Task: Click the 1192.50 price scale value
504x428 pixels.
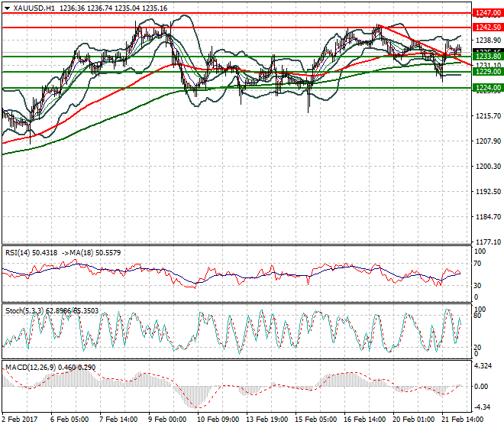Action: (x=488, y=192)
